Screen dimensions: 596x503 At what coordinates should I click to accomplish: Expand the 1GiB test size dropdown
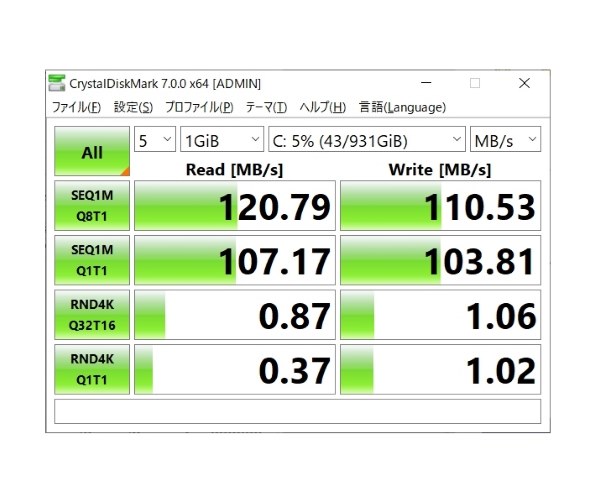point(222,139)
